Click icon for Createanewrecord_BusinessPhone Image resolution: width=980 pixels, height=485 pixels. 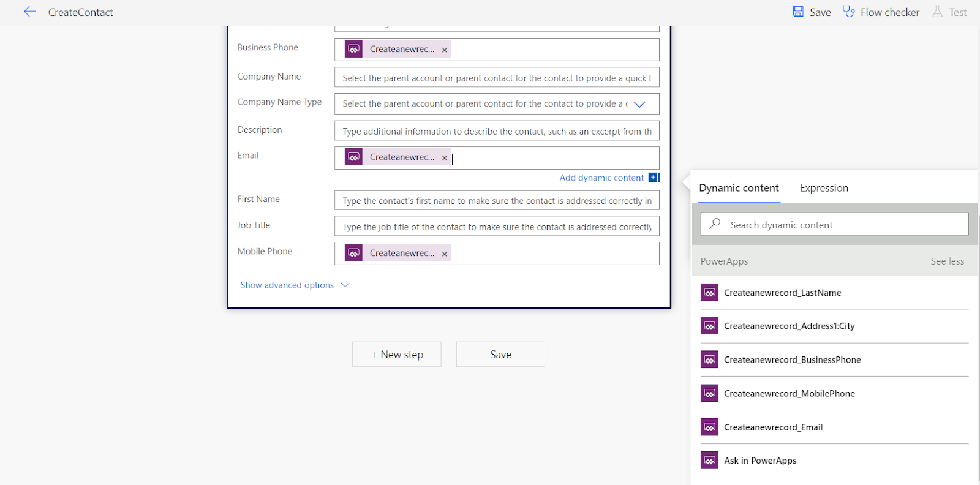[x=709, y=359]
